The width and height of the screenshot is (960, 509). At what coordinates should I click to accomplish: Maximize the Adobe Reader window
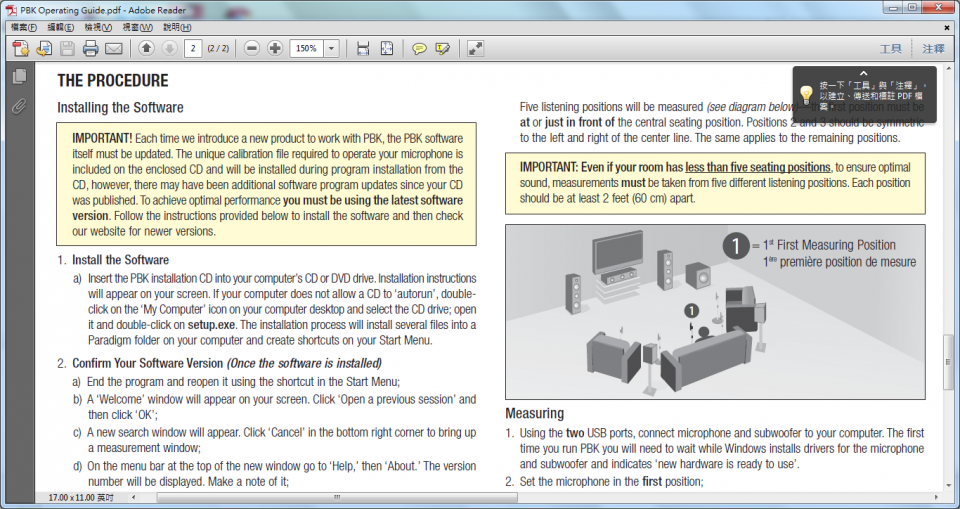912,7
